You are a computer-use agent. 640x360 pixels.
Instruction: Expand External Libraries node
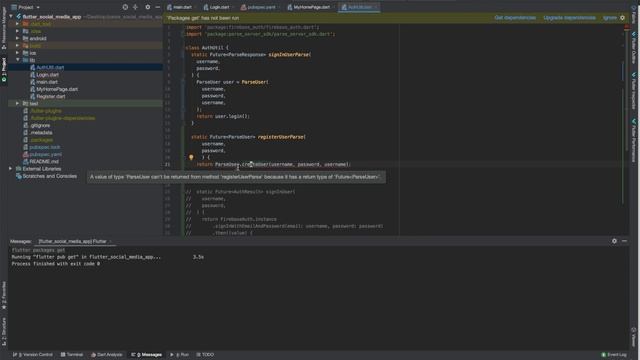coord(11,169)
